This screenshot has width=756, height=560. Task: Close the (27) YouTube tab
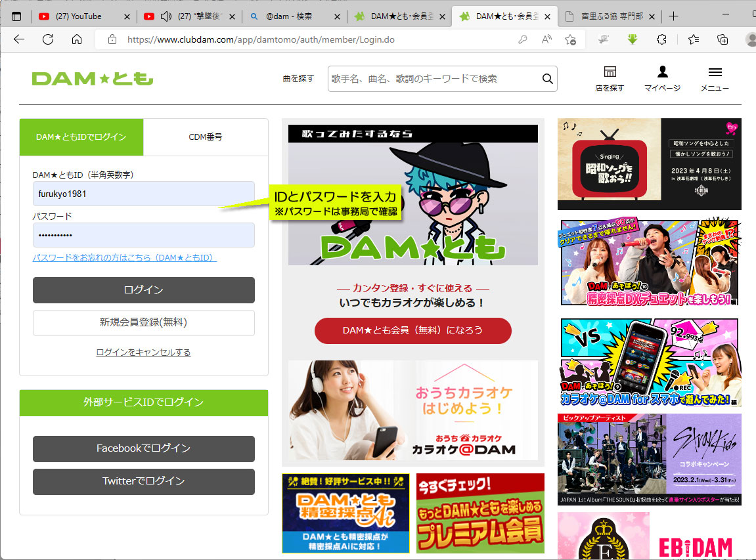pyautogui.click(x=127, y=16)
